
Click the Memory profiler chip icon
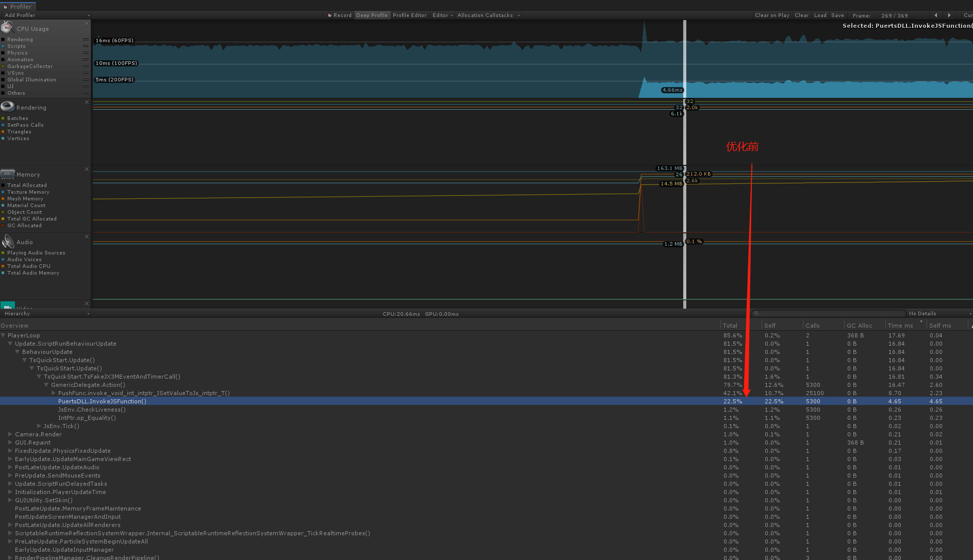tap(7, 174)
